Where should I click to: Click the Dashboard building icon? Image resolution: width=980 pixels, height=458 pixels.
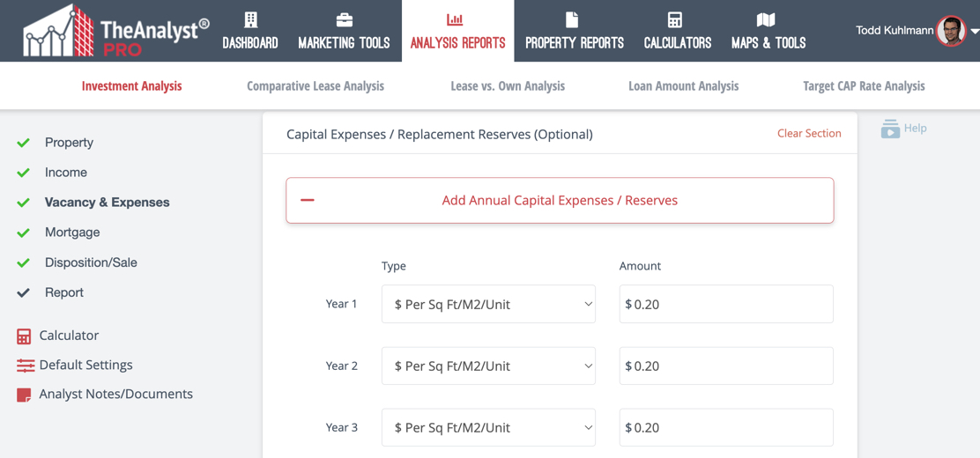tap(250, 19)
